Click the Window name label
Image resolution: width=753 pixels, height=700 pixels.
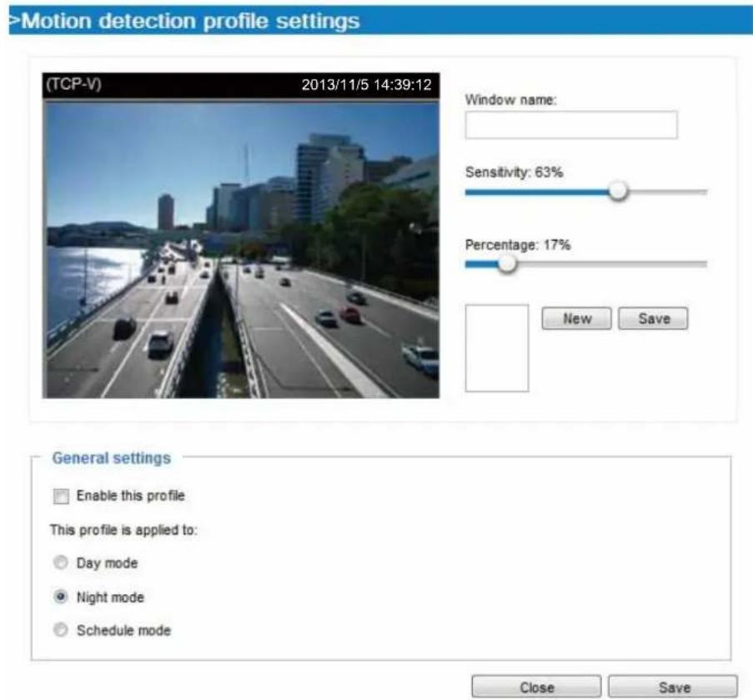coord(510,100)
